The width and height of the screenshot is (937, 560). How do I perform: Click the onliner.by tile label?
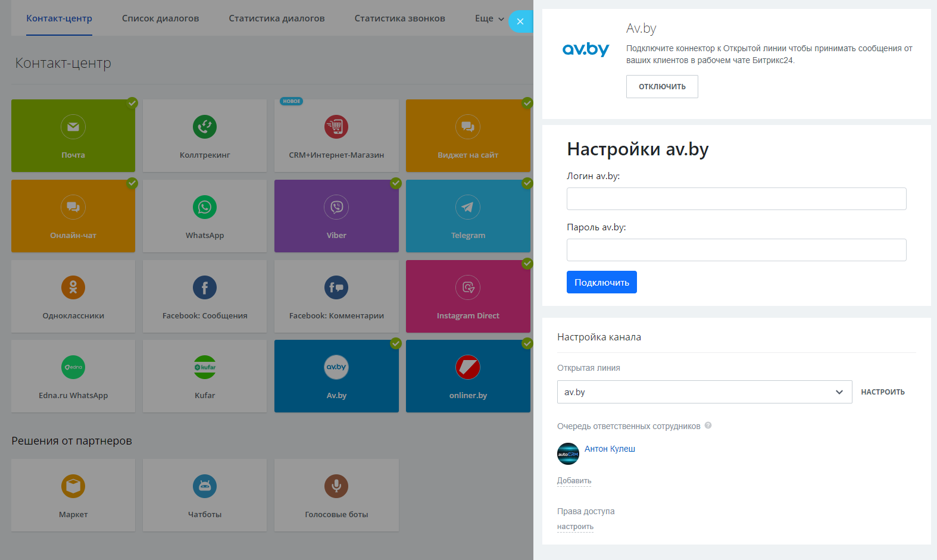pyautogui.click(x=468, y=396)
